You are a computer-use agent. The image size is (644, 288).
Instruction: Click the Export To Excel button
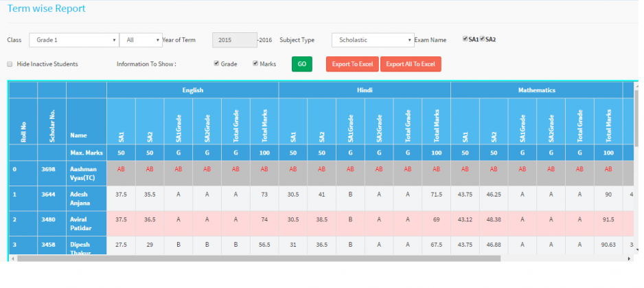point(352,65)
